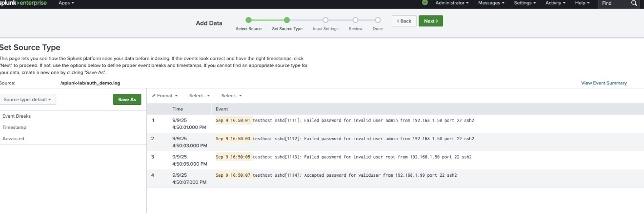Expand the Event Breaks section
This screenshot has height=213, width=644.
17,116
